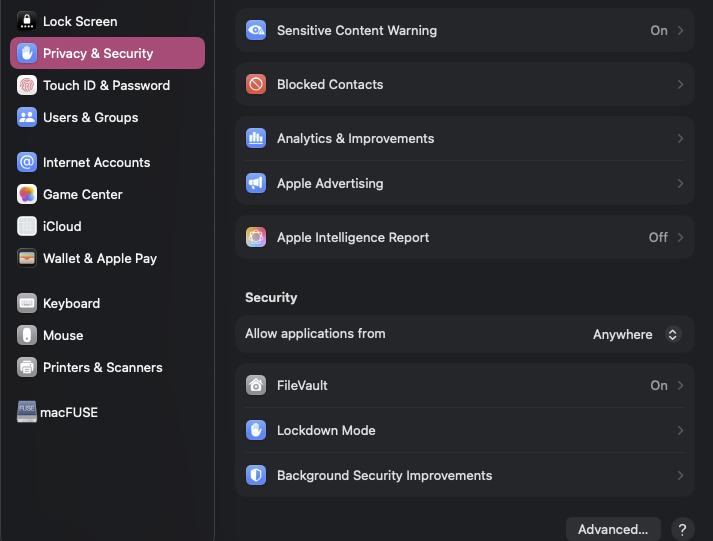Click the Game Center colorful icon
This screenshot has width=713, height=541.
(x=27, y=194)
